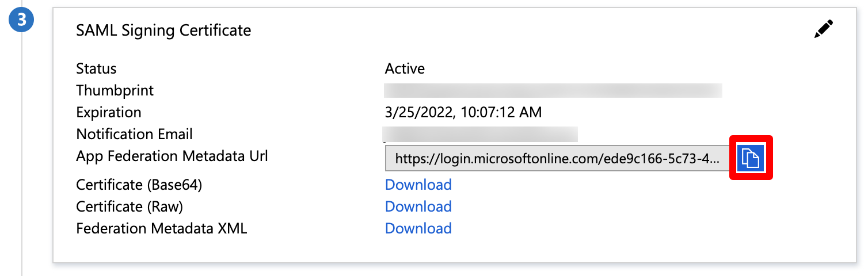This screenshot has height=276, width=868.
Task: Click the Notification Email label
Action: coord(134,135)
